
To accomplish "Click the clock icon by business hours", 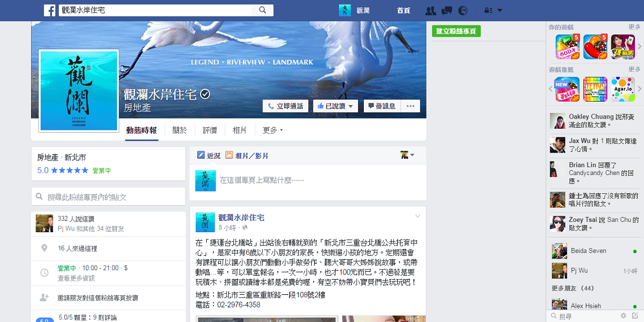I will point(45,273).
